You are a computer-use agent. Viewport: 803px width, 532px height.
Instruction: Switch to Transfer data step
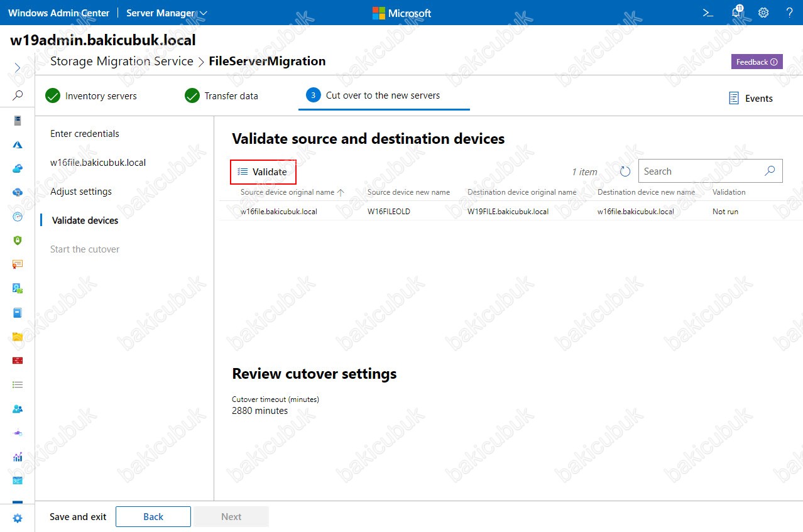(x=221, y=96)
